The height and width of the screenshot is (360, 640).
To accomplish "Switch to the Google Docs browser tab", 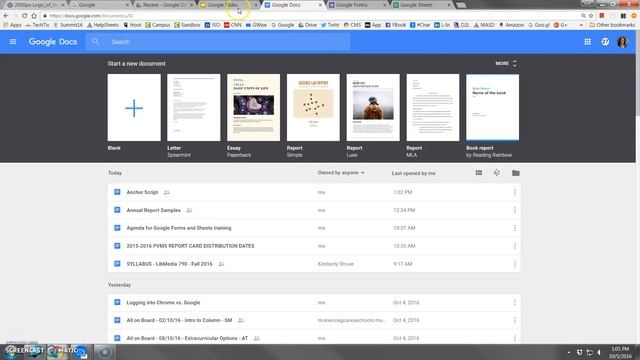I will coord(291,5).
